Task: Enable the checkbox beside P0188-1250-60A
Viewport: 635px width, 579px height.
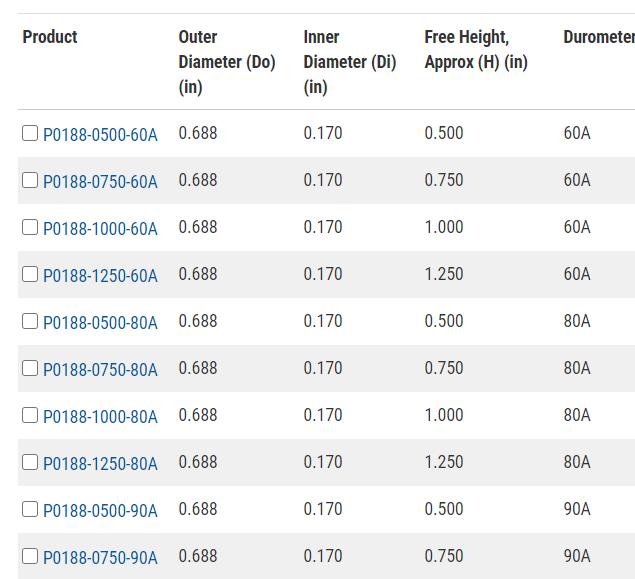Action: point(30,274)
